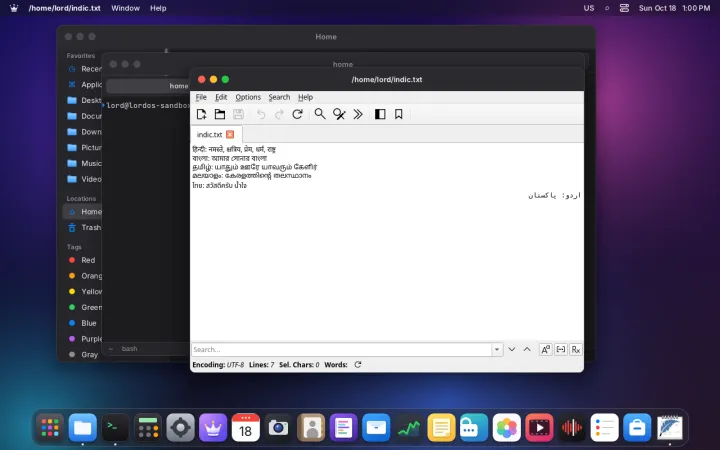Select the Red tag in file manager
Screen dimensions: 720x450
[x=83, y=260]
